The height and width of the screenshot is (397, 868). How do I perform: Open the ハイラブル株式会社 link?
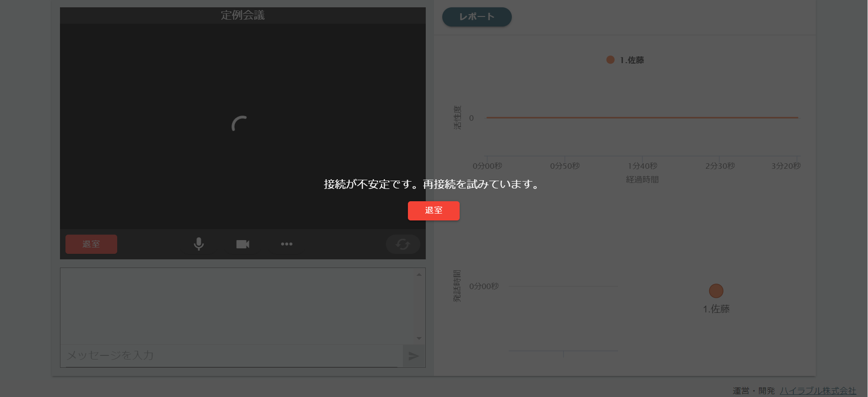pos(818,391)
